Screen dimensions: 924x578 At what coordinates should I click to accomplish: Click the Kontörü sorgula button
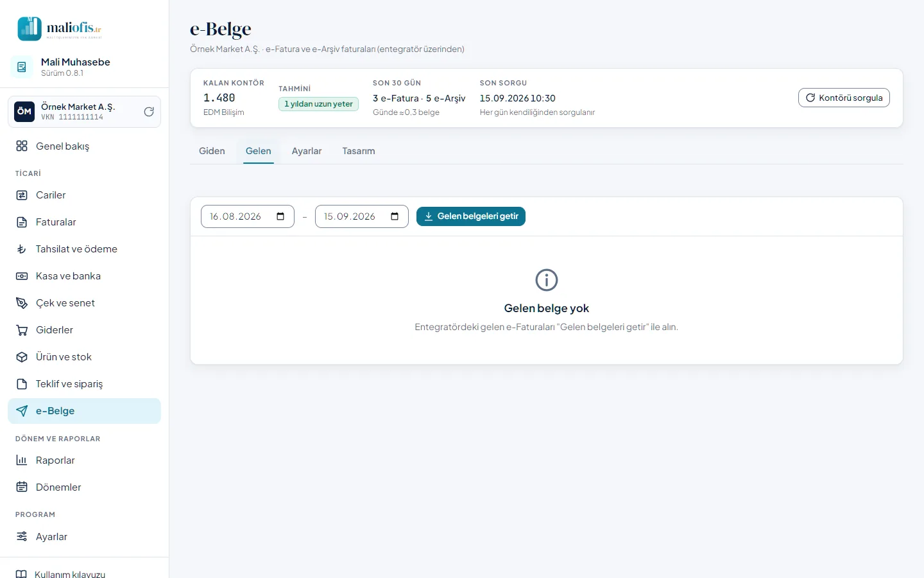point(844,98)
